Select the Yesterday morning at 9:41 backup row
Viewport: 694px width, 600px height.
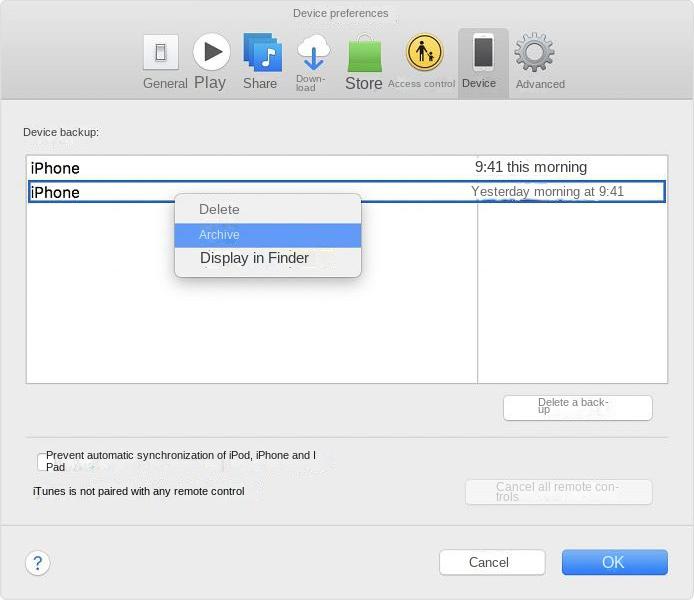pyautogui.click(x=547, y=192)
